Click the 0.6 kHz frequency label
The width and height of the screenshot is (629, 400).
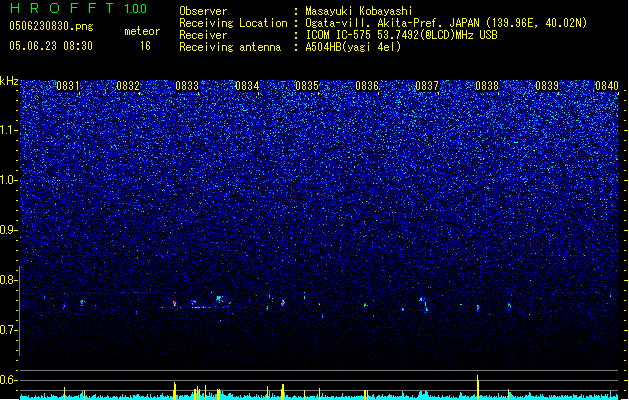click(x=9, y=380)
